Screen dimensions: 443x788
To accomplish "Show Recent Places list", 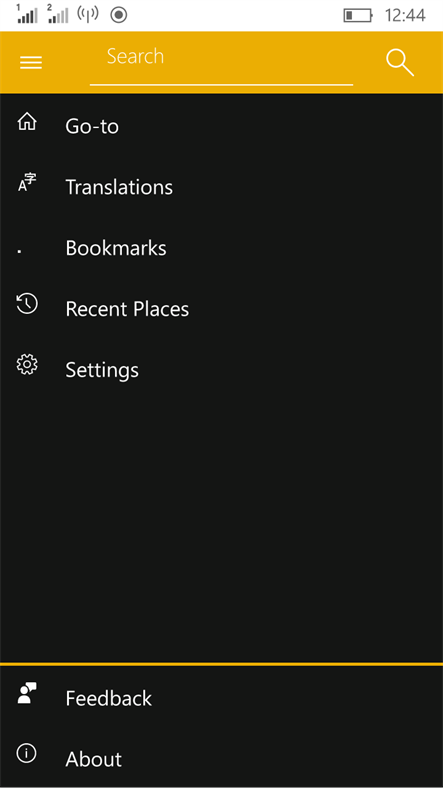I will tap(127, 309).
